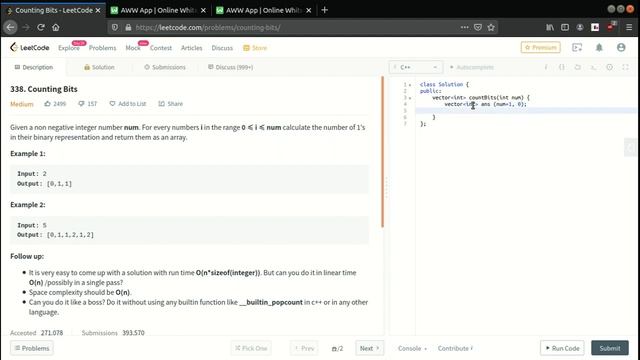Open the Problems nav item

tap(102, 48)
